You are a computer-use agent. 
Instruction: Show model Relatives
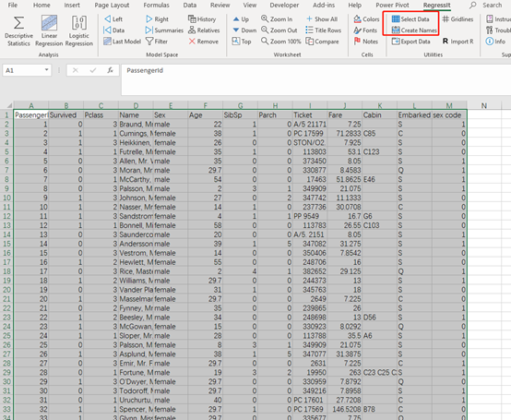pos(204,30)
